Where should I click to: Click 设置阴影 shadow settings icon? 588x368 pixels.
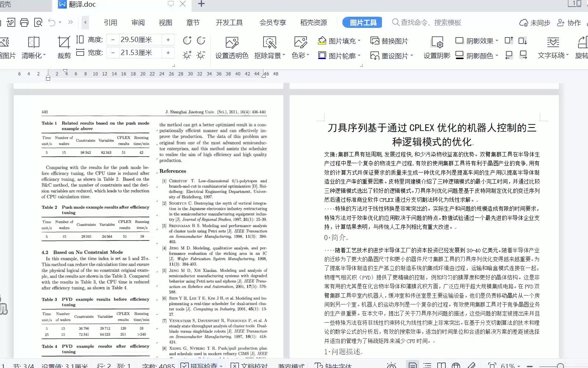[437, 48]
